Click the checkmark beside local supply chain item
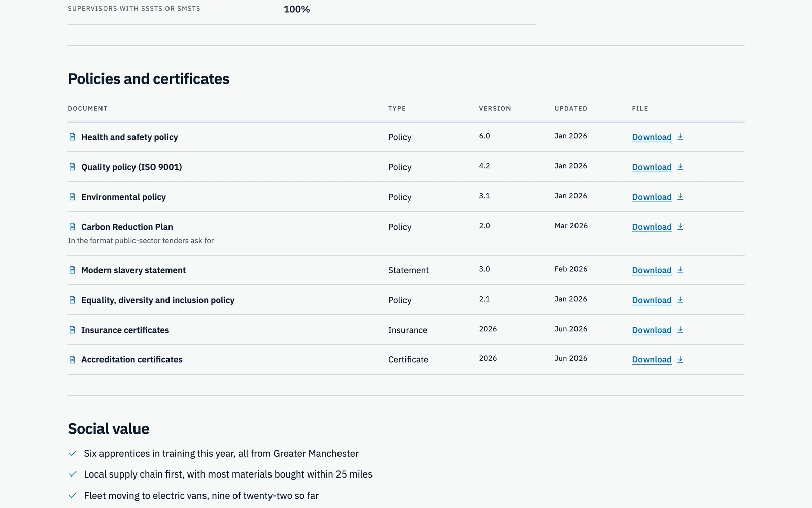 point(73,474)
